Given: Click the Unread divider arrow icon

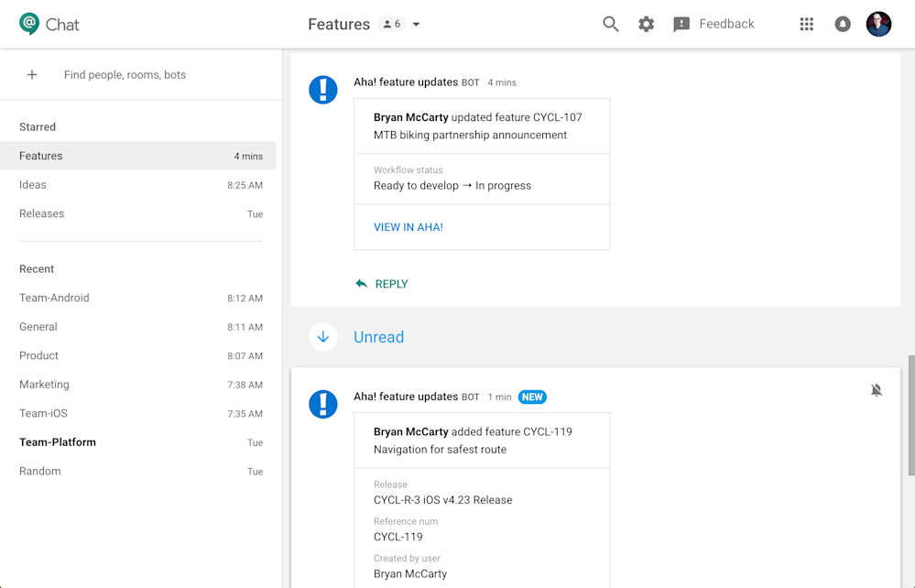Looking at the screenshot, I should pos(322,337).
